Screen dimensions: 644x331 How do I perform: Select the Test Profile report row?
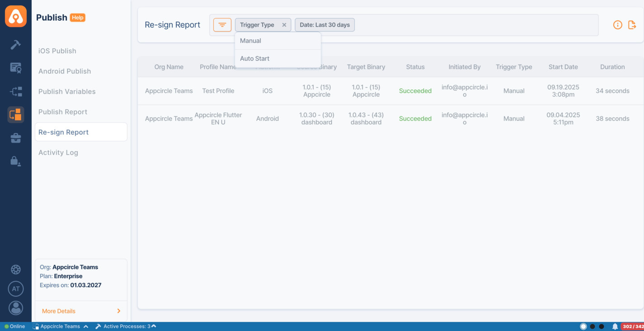(218, 91)
